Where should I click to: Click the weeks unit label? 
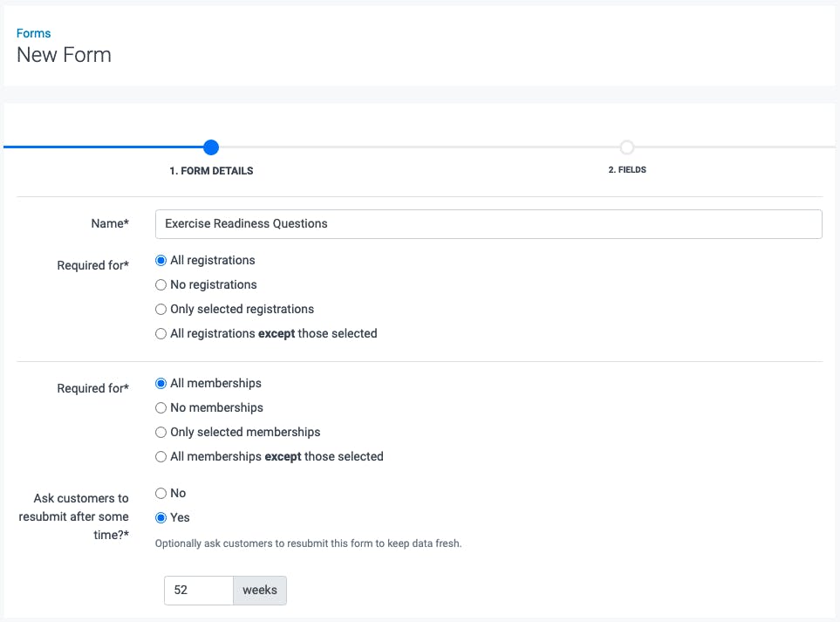point(259,590)
